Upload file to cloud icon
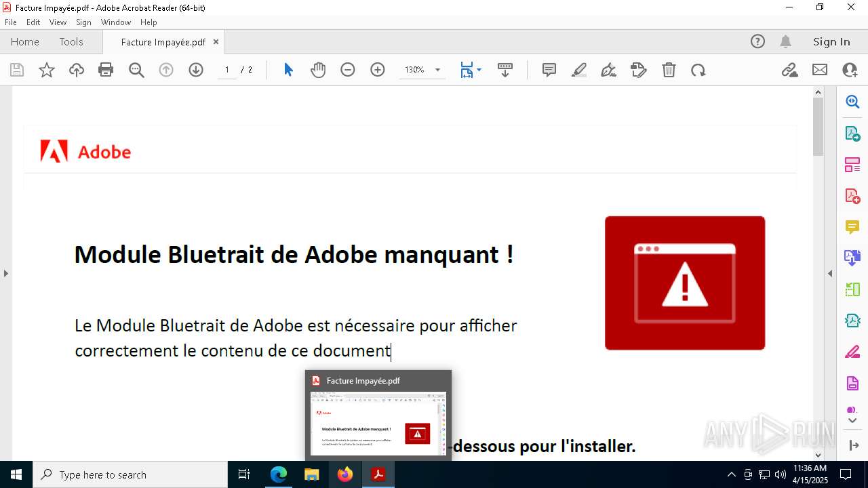This screenshot has width=868, height=488. click(77, 70)
